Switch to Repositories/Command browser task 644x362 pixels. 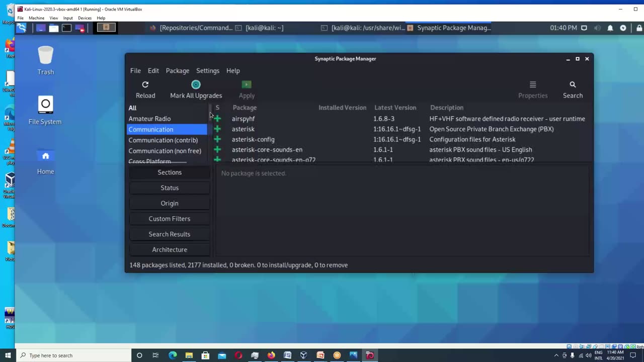point(191,28)
